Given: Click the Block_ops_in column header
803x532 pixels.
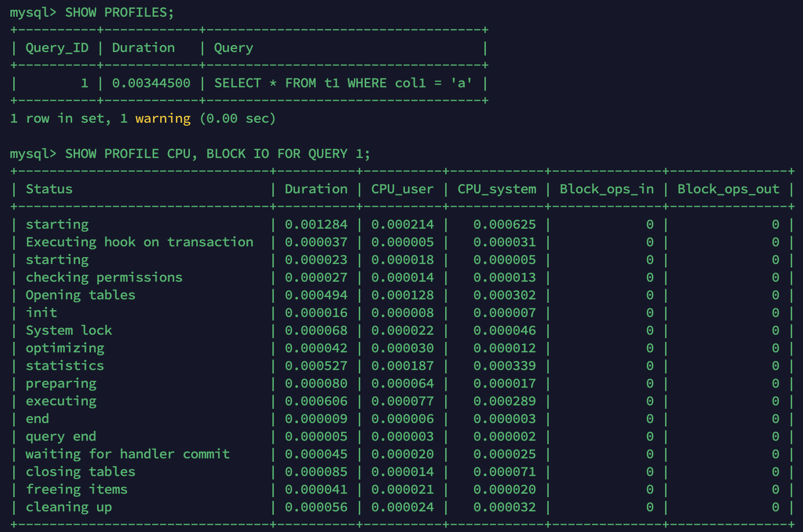Looking at the screenshot, I should click(607, 189).
